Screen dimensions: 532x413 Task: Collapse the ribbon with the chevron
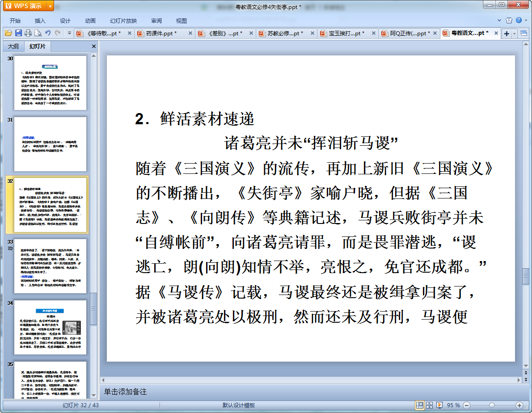pos(499,21)
